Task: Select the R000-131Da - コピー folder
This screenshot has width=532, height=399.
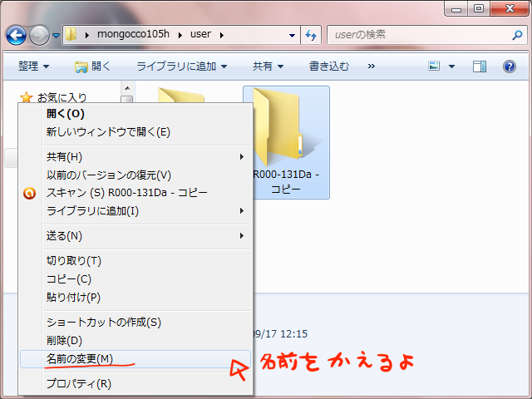Action: (286, 141)
